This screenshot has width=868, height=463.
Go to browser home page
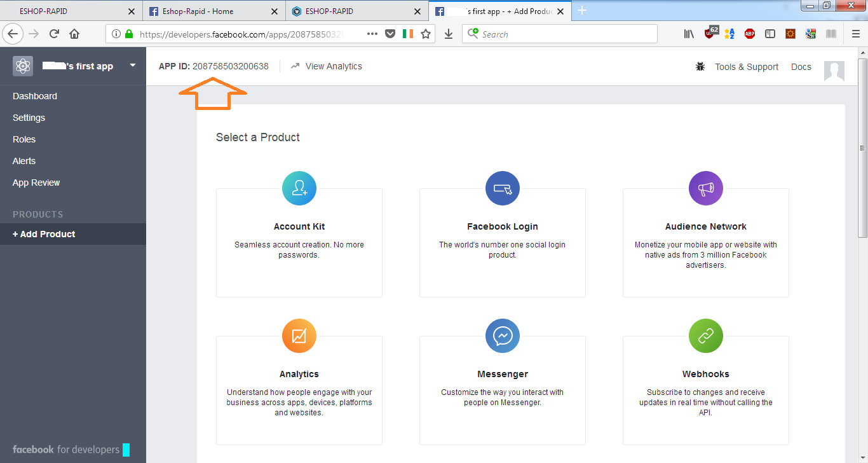pos(74,34)
